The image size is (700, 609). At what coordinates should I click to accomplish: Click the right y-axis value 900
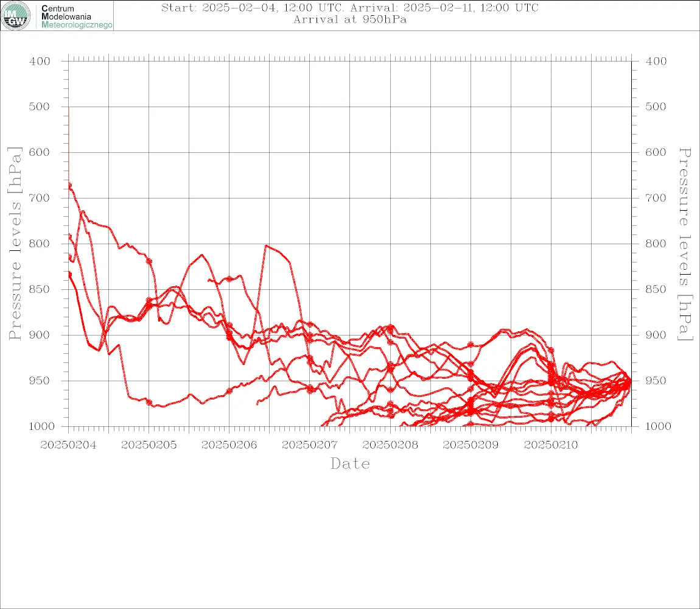pos(656,335)
